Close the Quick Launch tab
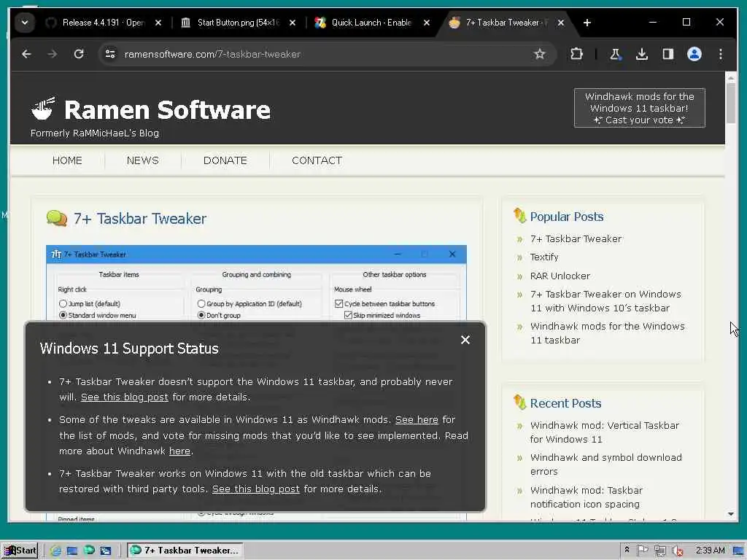 click(x=426, y=23)
